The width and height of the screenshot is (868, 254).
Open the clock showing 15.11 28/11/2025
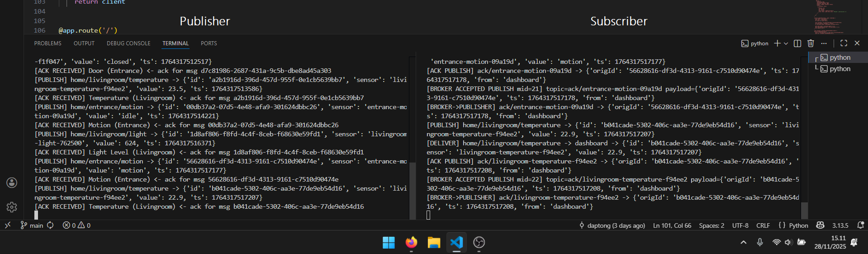coord(830,243)
